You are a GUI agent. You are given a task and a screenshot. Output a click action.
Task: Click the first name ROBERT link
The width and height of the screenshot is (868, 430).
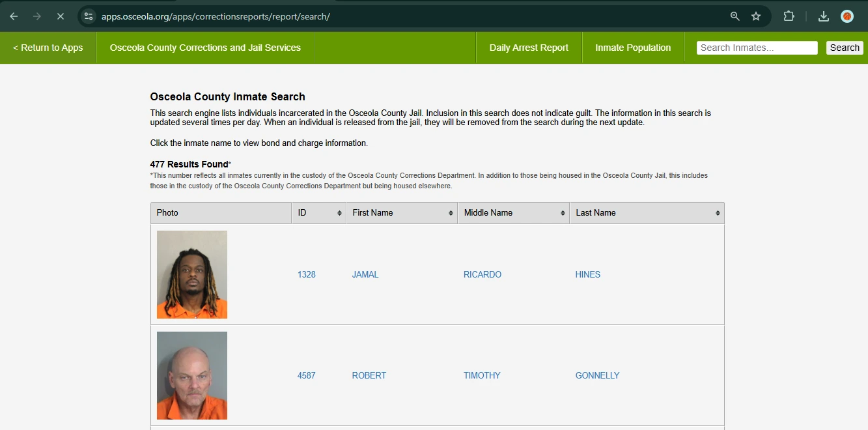[369, 376]
